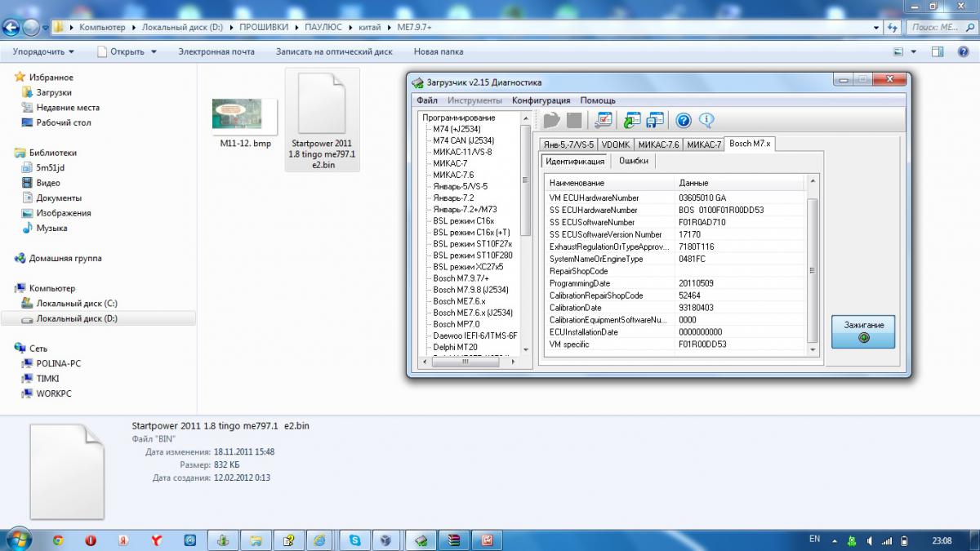The image size is (980, 551).
Task: Select Delphi MT20 in programming tree
Action: tap(456, 347)
